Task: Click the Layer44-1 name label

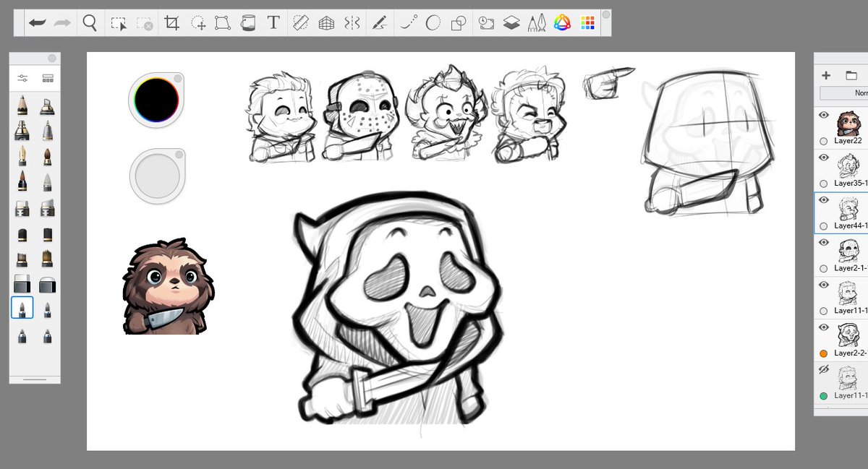Action: pos(850,225)
